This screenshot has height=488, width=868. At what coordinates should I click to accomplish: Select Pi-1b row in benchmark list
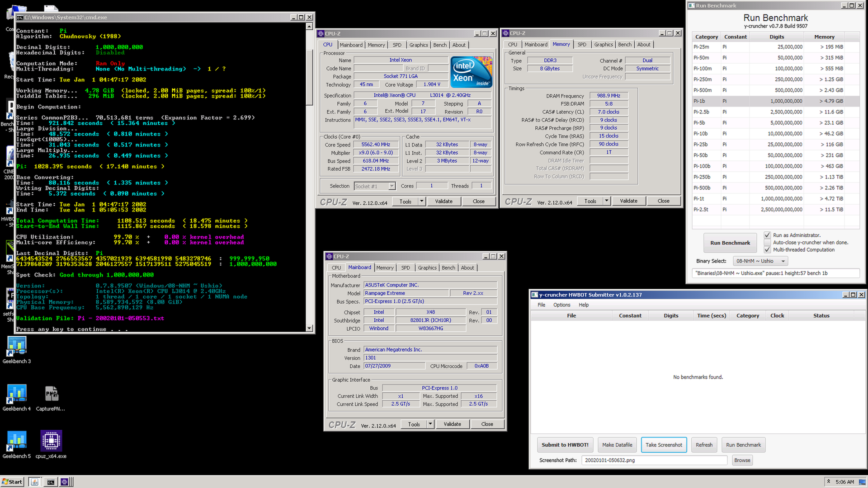coord(776,101)
